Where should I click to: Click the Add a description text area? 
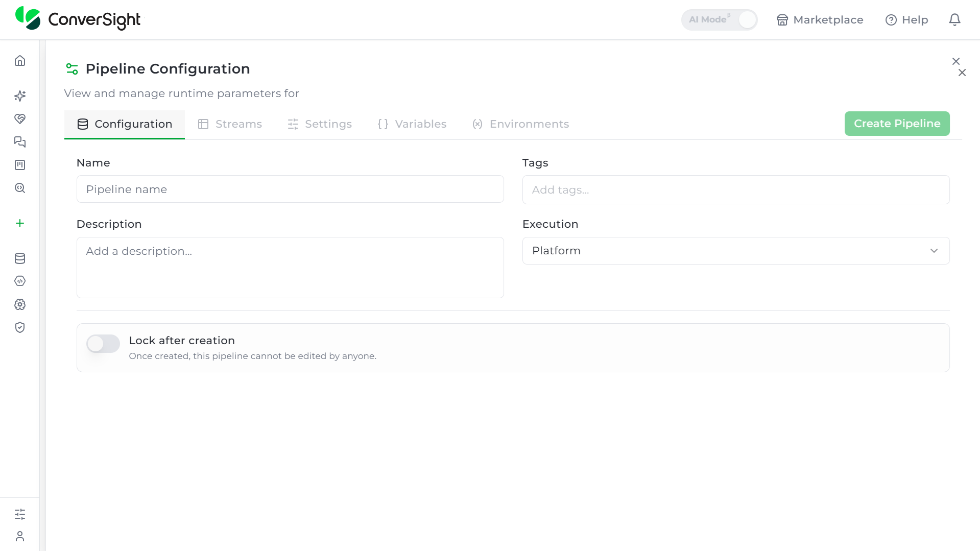[x=290, y=268]
